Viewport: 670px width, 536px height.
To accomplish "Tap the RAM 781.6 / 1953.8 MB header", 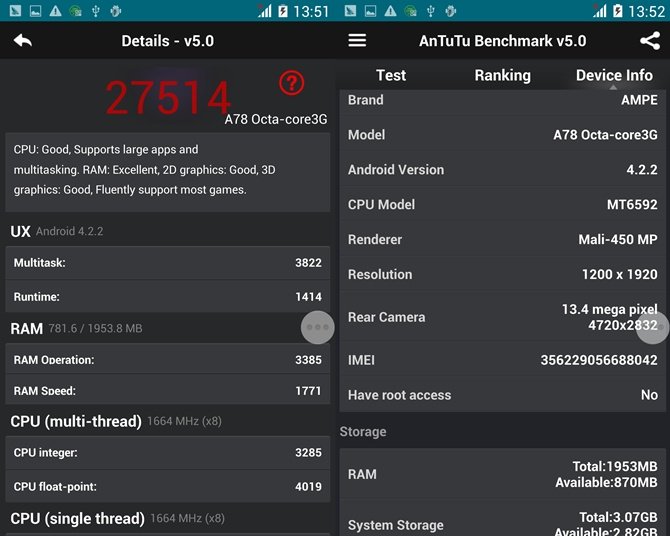I will click(76, 328).
